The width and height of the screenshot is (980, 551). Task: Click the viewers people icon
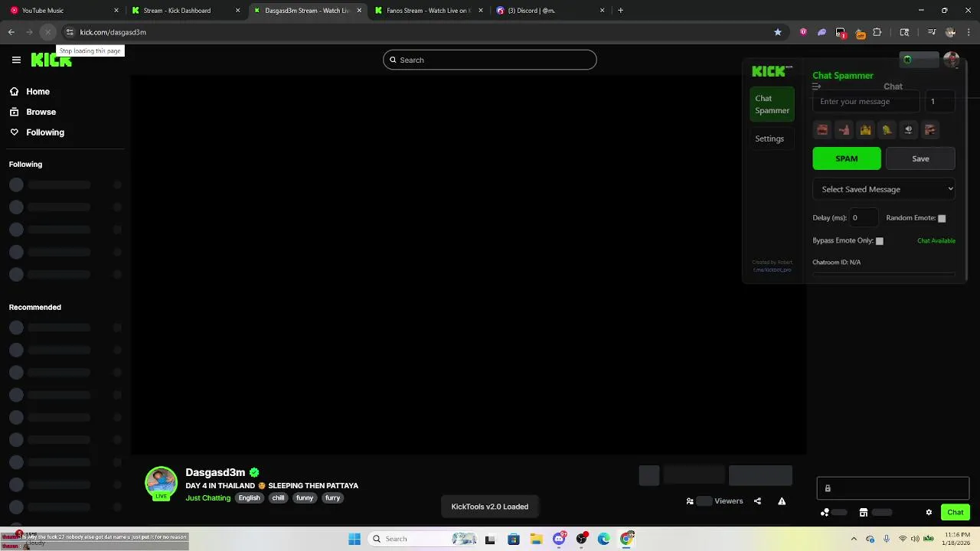(690, 501)
